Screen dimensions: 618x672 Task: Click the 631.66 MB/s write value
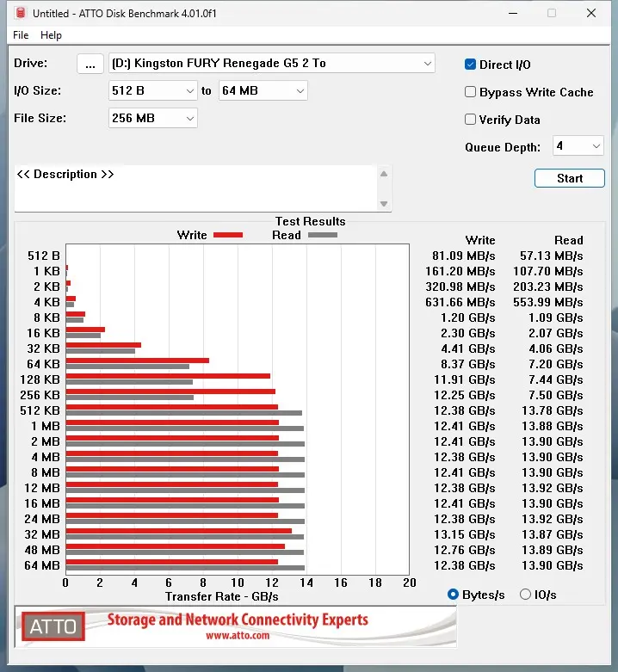coord(460,303)
